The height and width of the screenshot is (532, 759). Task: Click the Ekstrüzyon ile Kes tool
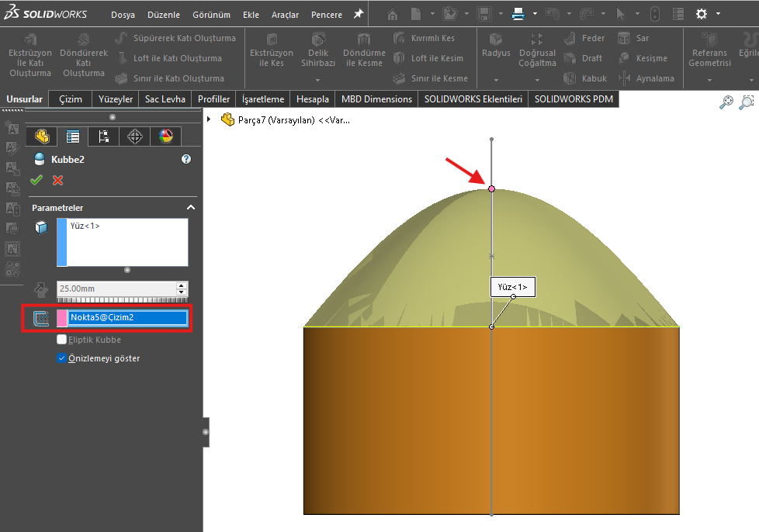click(272, 50)
